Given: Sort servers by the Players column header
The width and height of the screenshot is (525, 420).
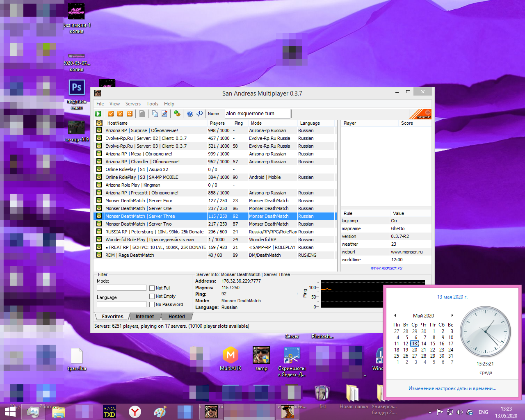Looking at the screenshot, I should coord(220,123).
